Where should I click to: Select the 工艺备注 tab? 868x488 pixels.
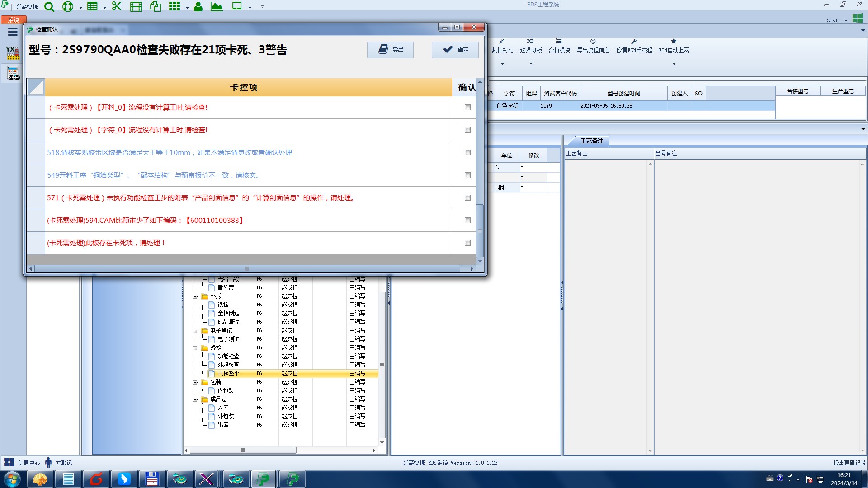tap(591, 141)
